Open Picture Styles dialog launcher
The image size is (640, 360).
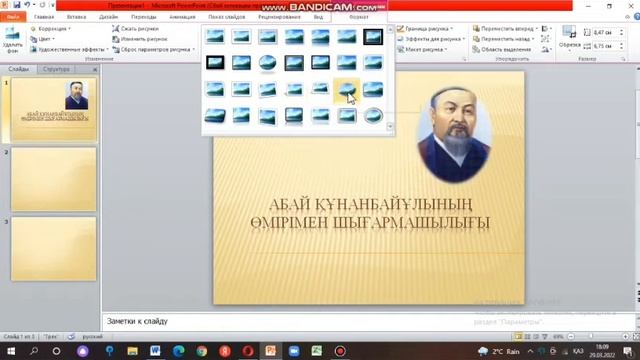(x=464, y=59)
